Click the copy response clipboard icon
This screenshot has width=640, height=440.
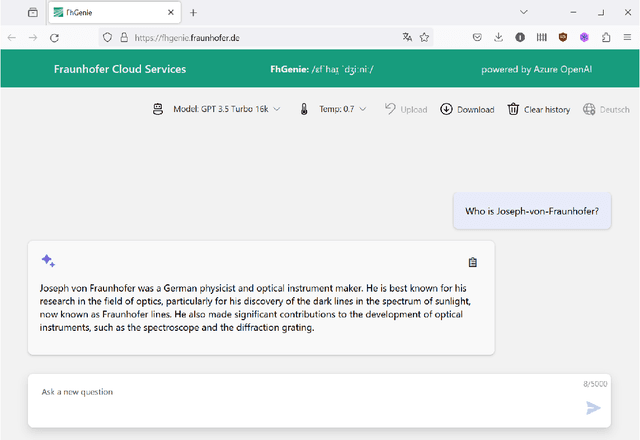coord(472,262)
